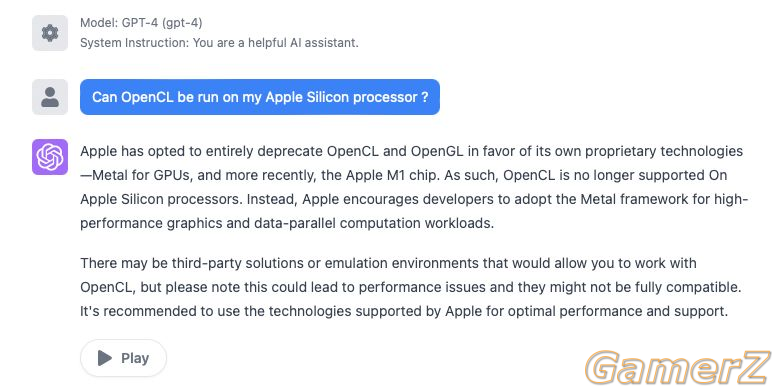Click the settings gear icon
Image resolution: width=772 pixels, height=390 pixels.
(50, 33)
